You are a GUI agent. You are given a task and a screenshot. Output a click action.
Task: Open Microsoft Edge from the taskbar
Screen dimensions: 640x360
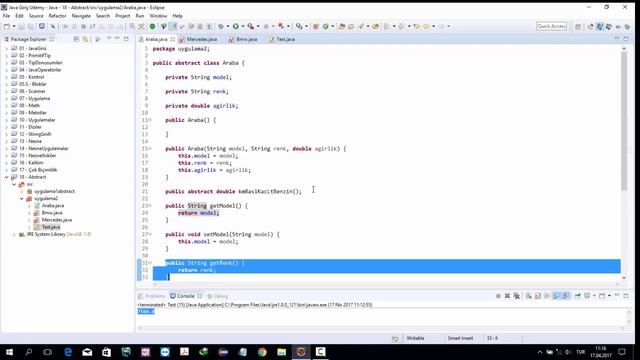coord(68,352)
